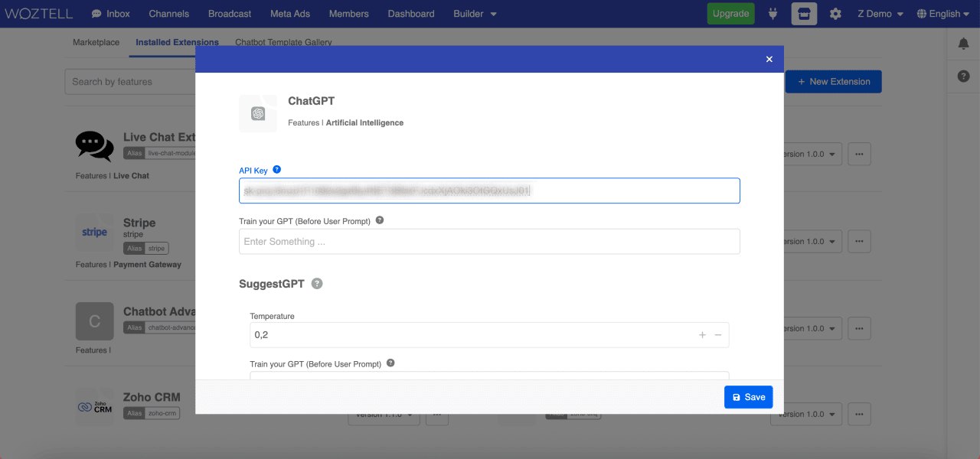Increase Temperature with the plus icon
The height and width of the screenshot is (459, 980).
[702, 335]
